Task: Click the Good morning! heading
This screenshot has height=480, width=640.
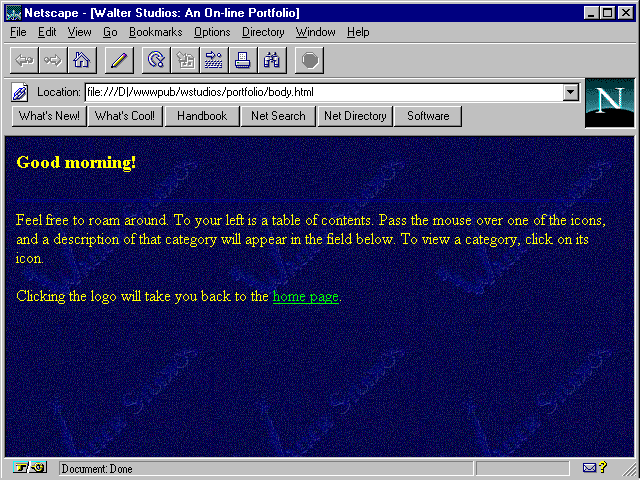Action: coord(76,162)
